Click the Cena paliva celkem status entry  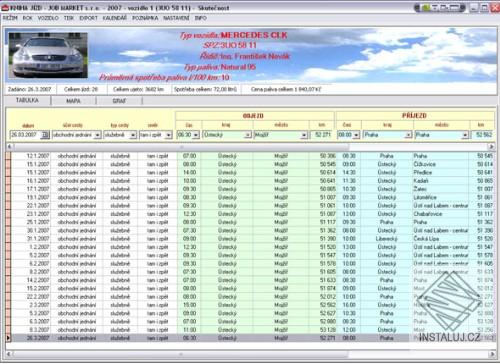click(286, 89)
